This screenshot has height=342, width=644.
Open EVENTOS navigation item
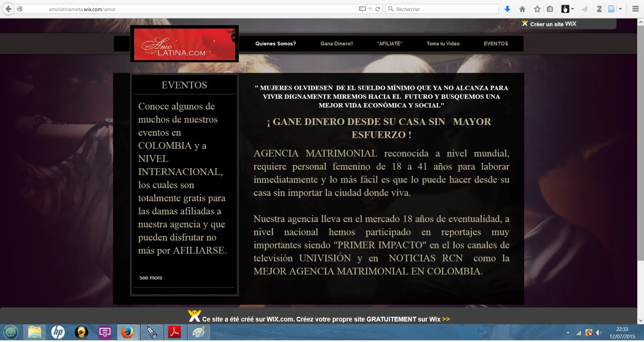496,44
